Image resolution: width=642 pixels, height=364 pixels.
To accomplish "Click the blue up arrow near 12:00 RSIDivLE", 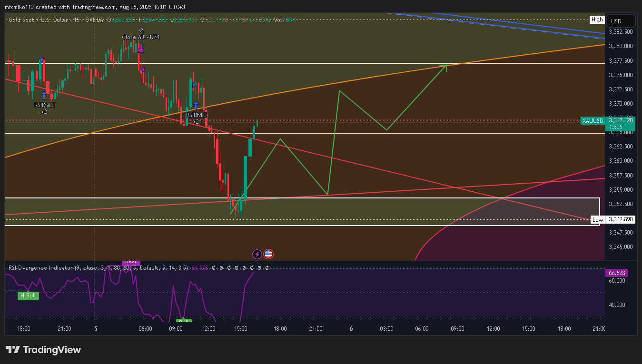I will pos(195,105).
